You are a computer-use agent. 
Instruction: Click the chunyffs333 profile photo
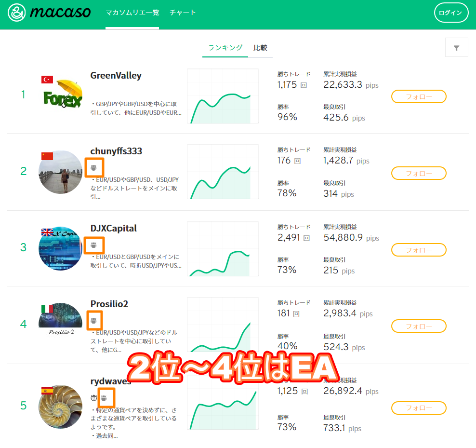click(x=60, y=172)
